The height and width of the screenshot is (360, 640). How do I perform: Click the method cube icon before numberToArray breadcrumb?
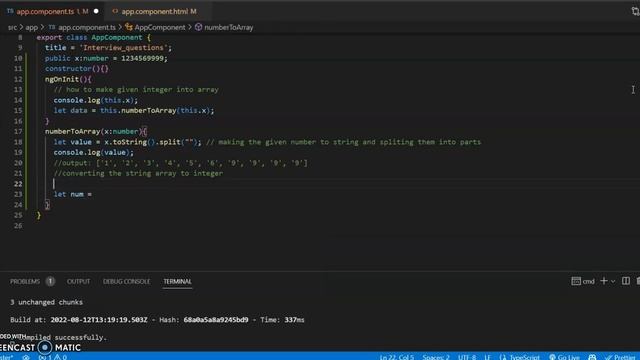coord(198,27)
